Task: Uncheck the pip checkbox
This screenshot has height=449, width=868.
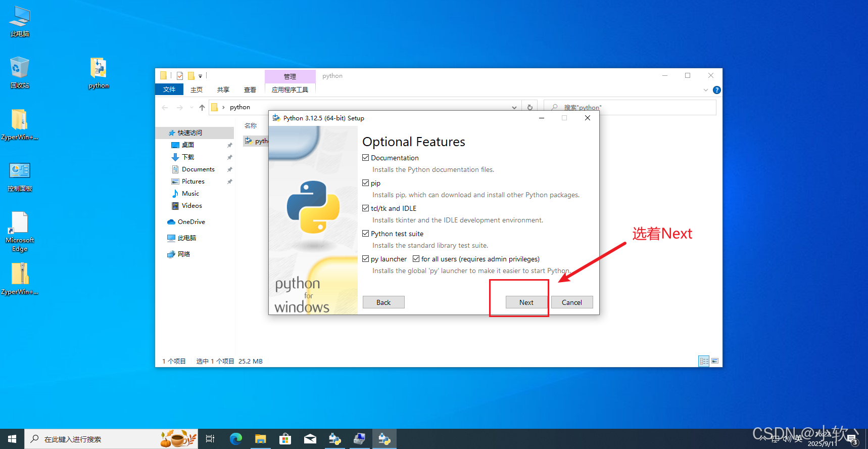Action: pos(365,183)
